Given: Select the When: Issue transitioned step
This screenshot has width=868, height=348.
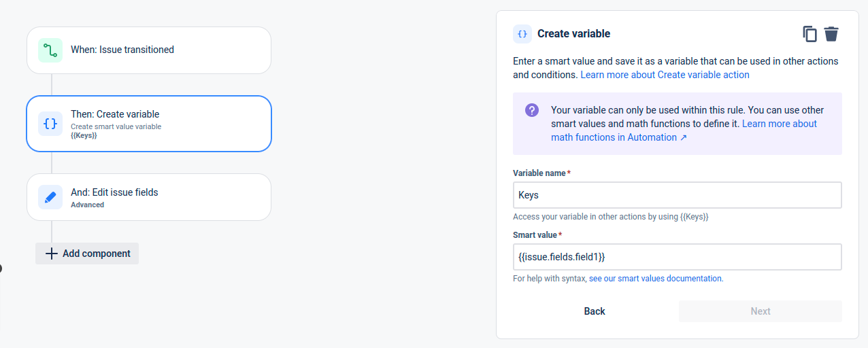Looking at the screenshot, I should (149, 50).
